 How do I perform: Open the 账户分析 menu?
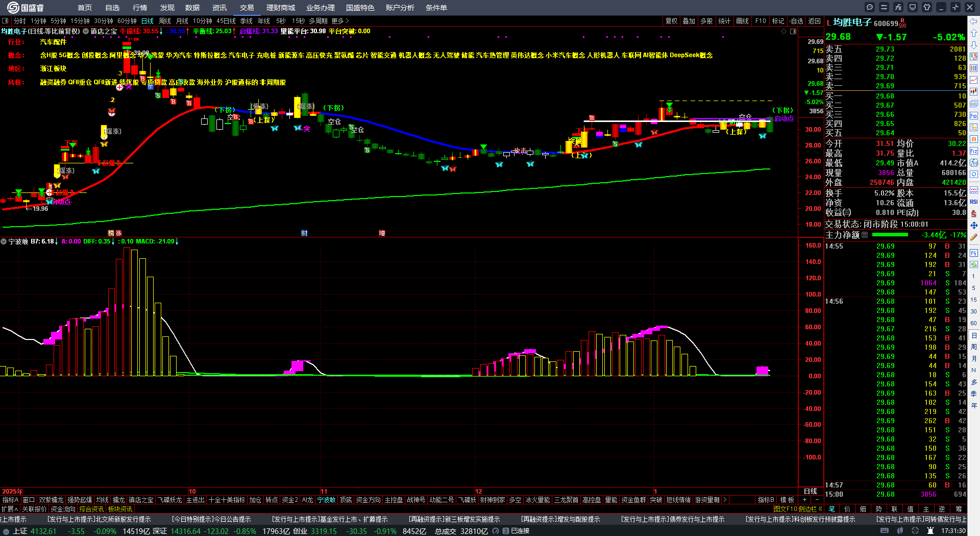pos(400,8)
